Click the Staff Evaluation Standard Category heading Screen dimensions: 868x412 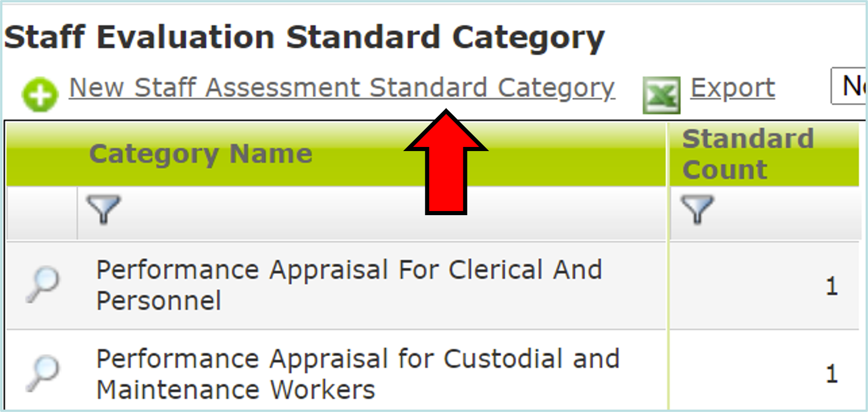tap(304, 38)
